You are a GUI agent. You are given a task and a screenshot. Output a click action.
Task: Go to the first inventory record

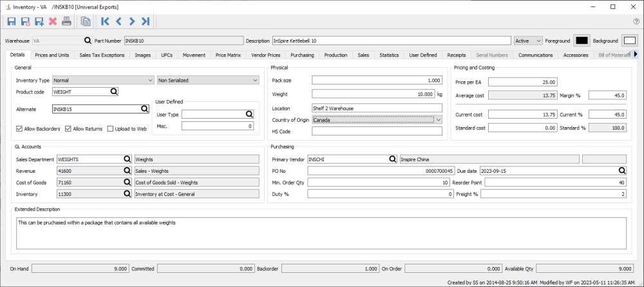[x=105, y=22]
